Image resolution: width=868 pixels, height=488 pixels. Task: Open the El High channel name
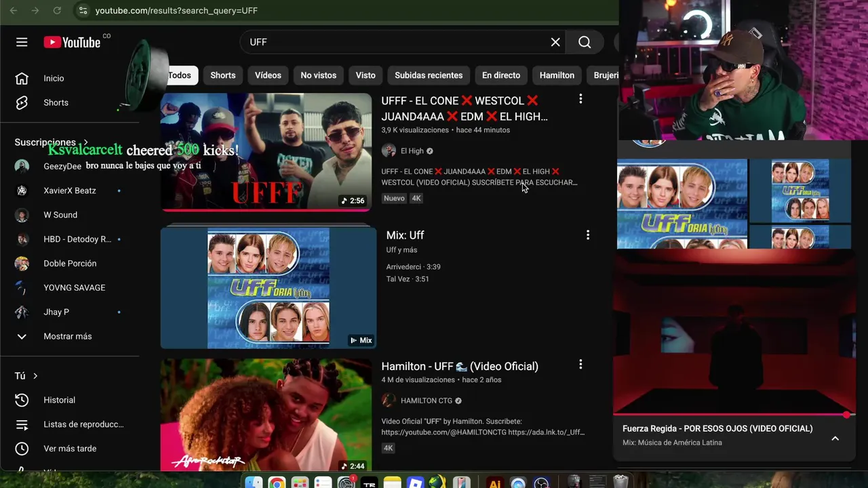click(412, 151)
